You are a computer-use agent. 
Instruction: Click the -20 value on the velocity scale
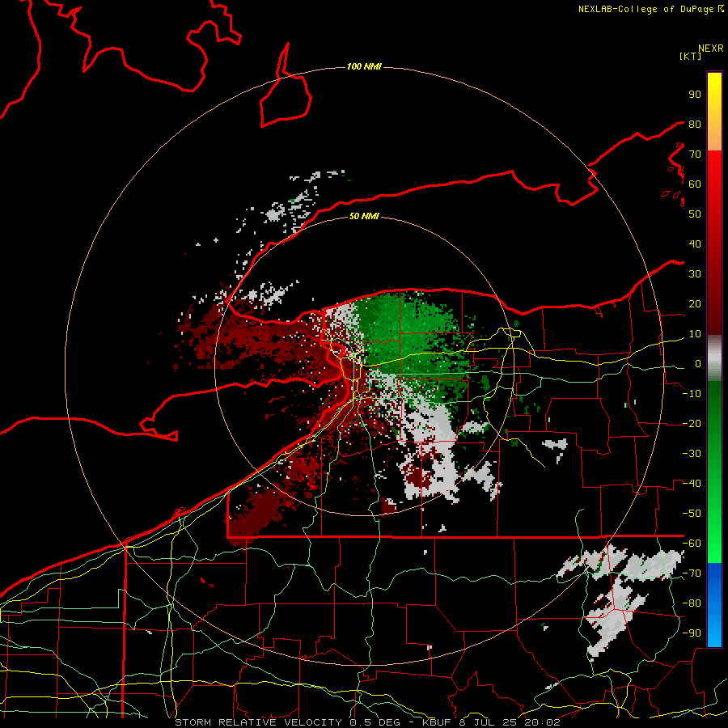pos(692,424)
